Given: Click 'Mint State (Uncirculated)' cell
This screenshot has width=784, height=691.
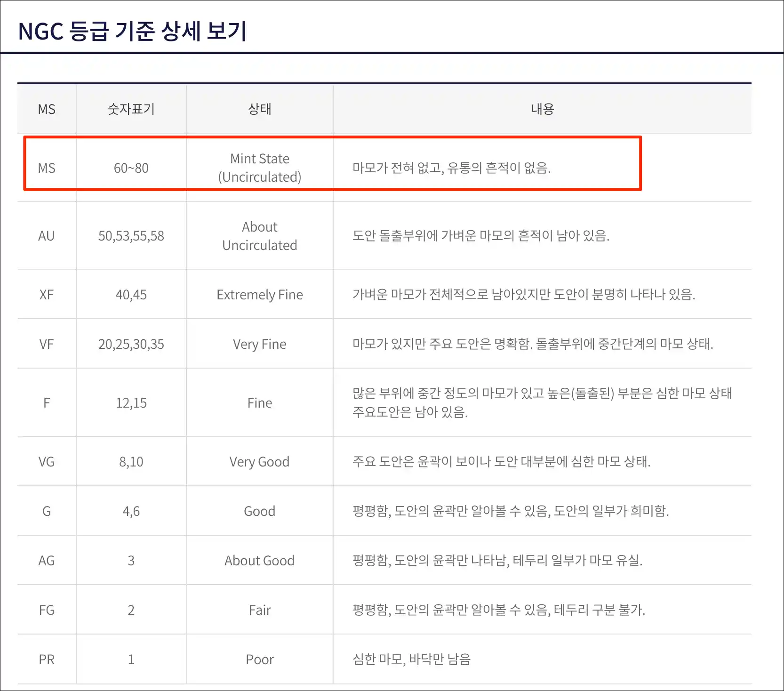Looking at the screenshot, I should (260, 168).
